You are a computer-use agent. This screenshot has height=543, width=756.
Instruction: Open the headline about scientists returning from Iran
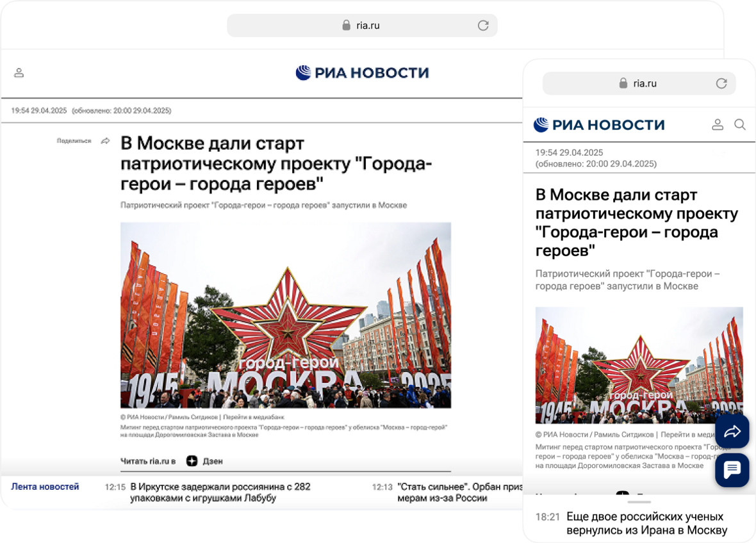647,523
